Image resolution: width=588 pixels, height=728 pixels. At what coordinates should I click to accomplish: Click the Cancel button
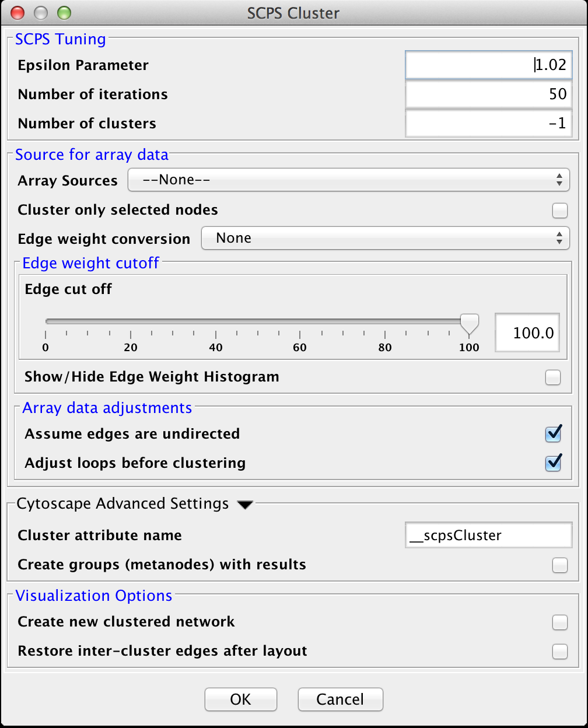(x=340, y=699)
